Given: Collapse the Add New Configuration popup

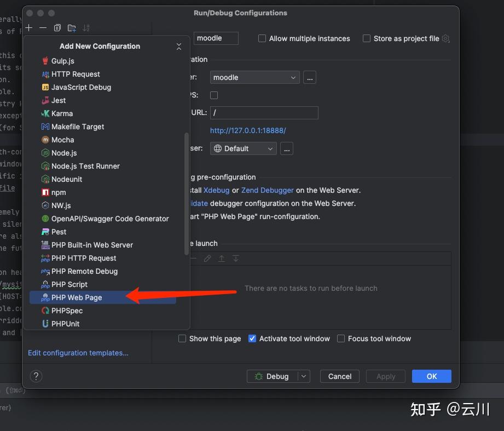Looking at the screenshot, I should (x=179, y=47).
